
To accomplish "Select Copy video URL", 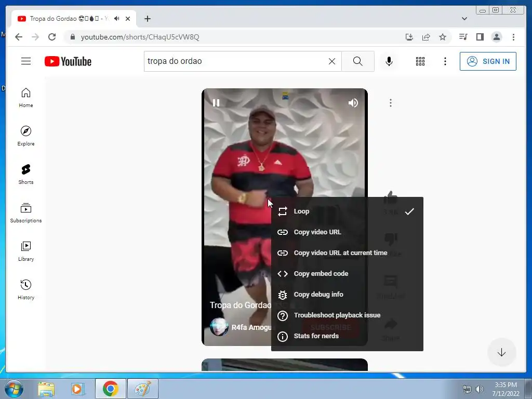I will (x=347, y=232).
